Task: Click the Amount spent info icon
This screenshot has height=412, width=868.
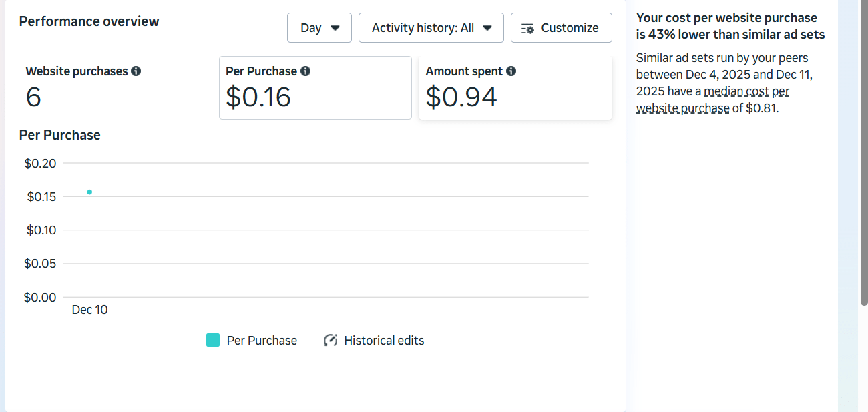Action: click(x=511, y=71)
